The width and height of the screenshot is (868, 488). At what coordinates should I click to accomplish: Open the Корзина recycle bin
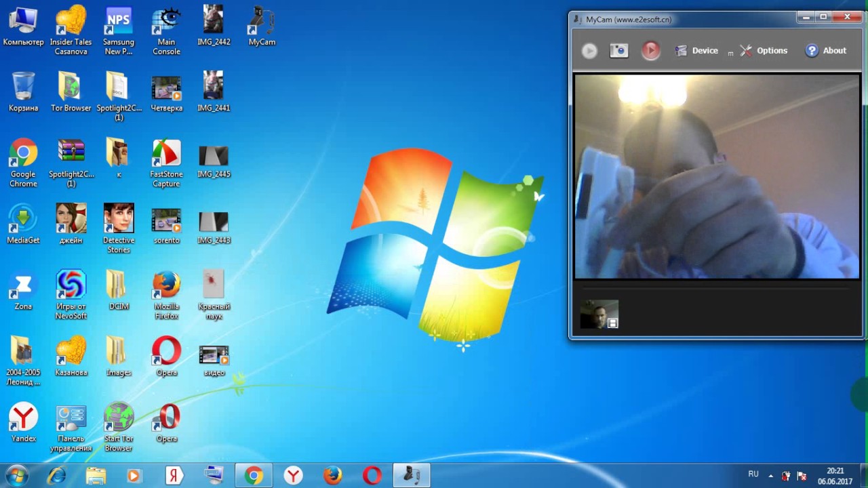point(23,92)
